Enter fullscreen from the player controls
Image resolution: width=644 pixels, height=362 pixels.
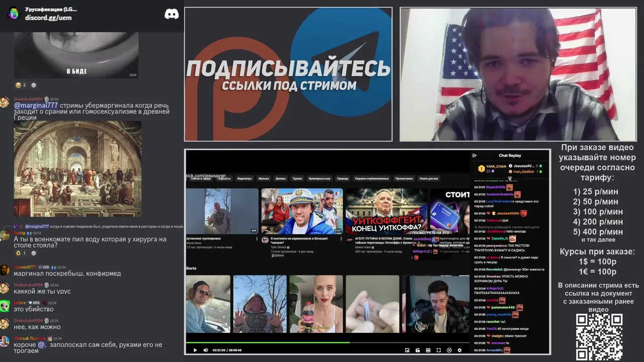[439, 350]
